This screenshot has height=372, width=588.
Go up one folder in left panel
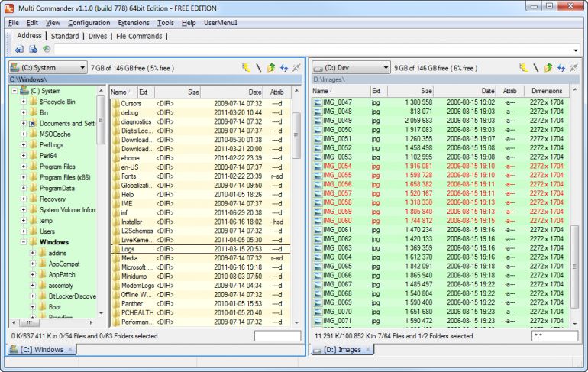tap(271, 67)
